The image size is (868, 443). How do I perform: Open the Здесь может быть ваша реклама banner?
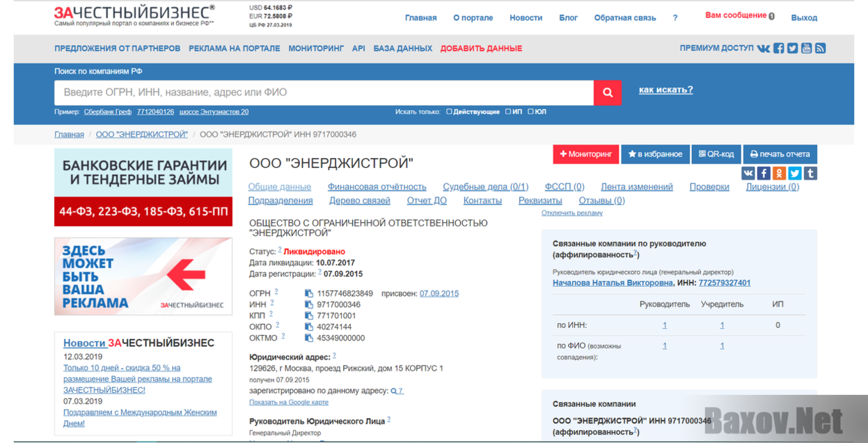pos(143,277)
